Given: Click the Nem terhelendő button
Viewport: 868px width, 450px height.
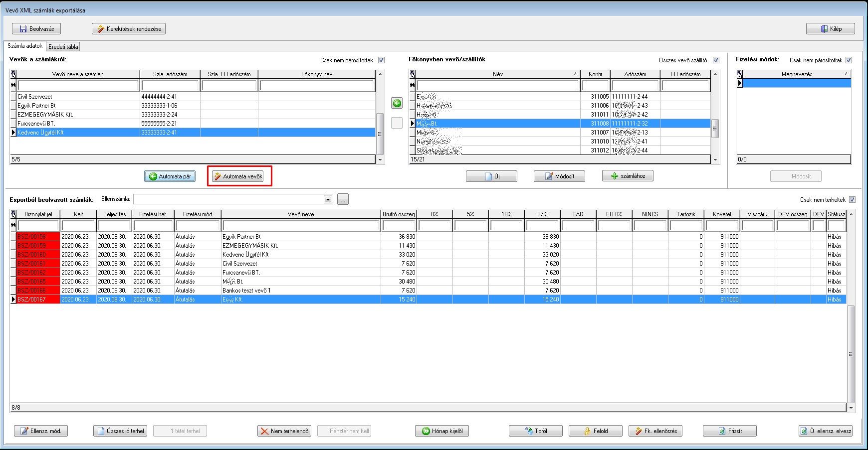Looking at the screenshot, I should click(284, 431).
